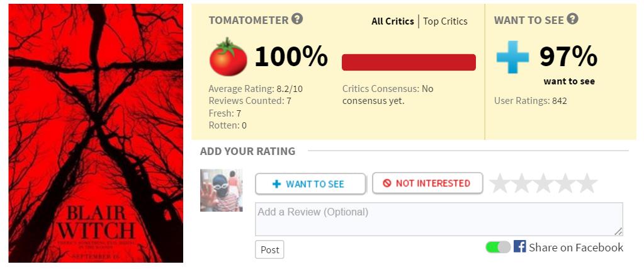
Task: Click the Tomatometer help question mark icon
Action: click(x=297, y=19)
